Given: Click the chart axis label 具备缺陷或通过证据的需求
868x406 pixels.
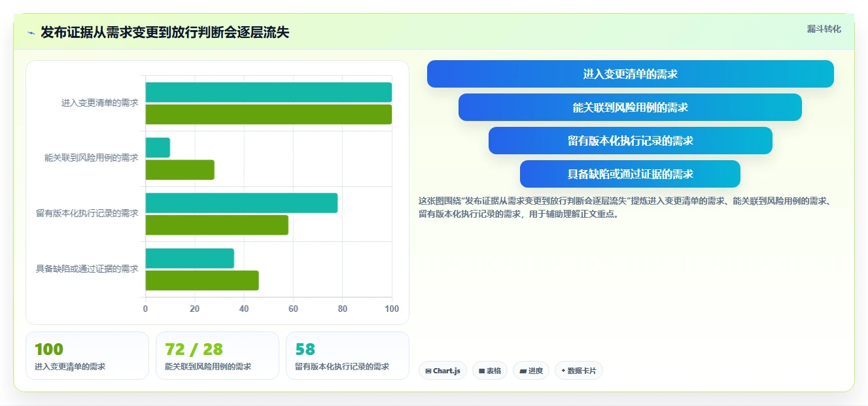Looking at the screenshot, I should (87, 269).
